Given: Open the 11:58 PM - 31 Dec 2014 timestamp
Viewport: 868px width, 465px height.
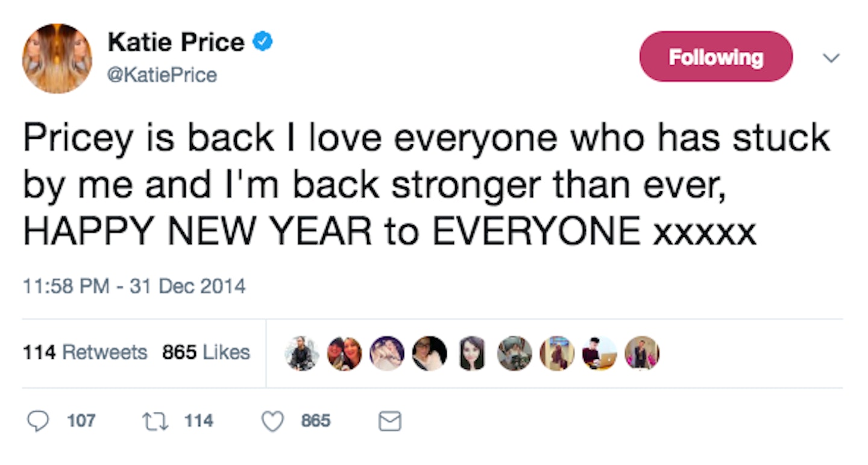Looking at the screenshot, I should click(134, 285).
